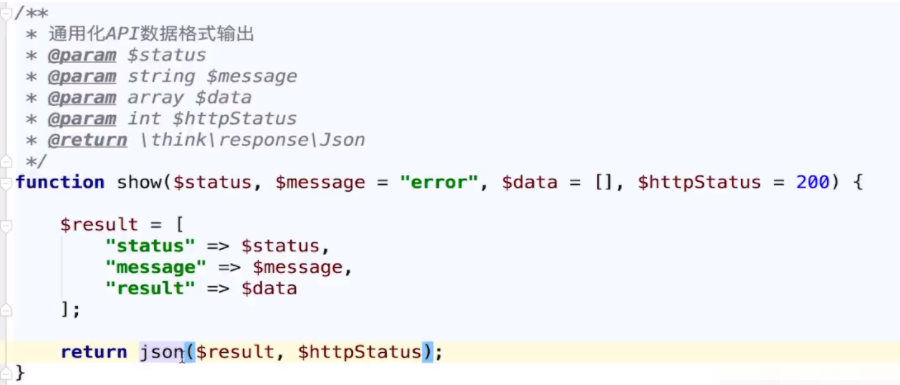This screenshot has height=385, width=900.
Task: Click the fold end marker beside */
Action: [x=6, y=161]
